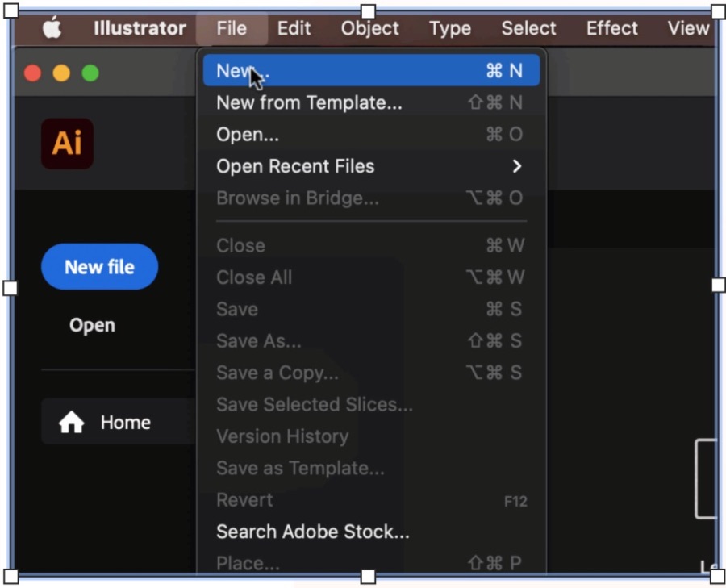Click the Close menu item
Image resolution: width=726 pixels, height=588 pixels.
pyautogui.click(x=371, y=245)
